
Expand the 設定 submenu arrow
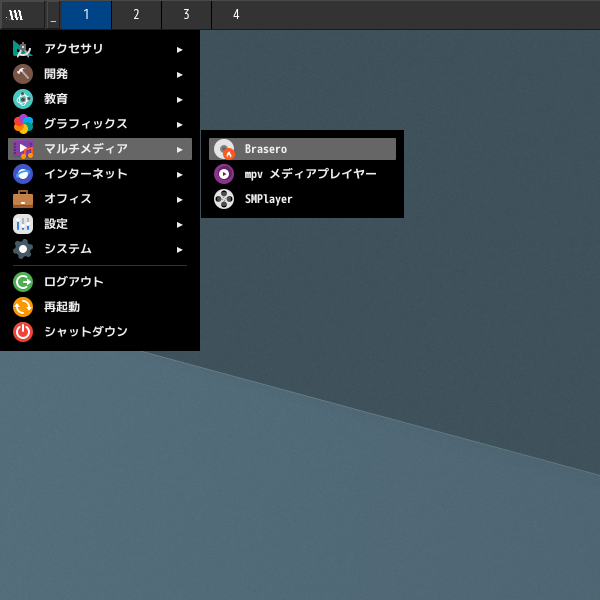(x=179, y=225)
